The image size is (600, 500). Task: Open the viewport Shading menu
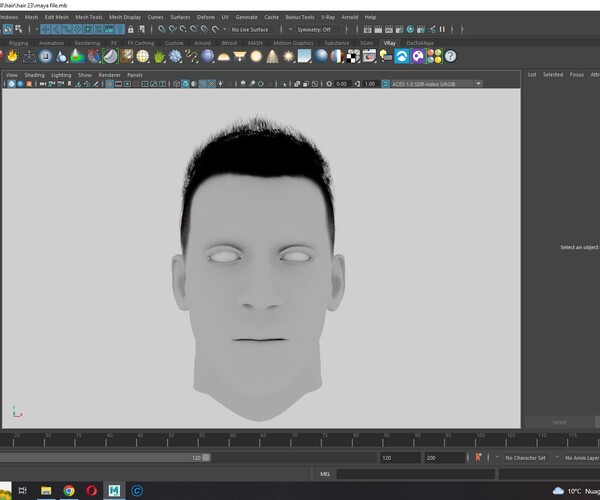tap(34, 75)
